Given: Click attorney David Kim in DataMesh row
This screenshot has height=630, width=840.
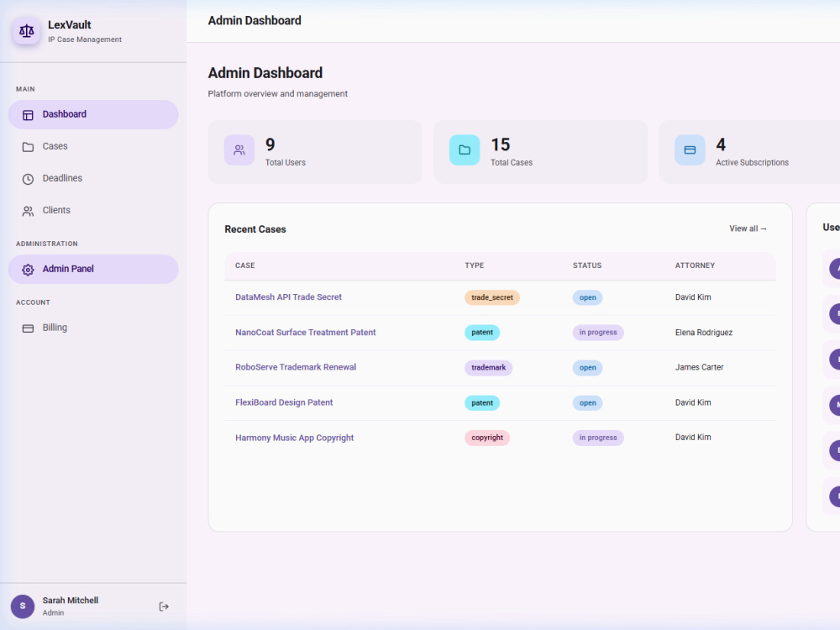Looking at the screenshot, I should coord(693,297).
